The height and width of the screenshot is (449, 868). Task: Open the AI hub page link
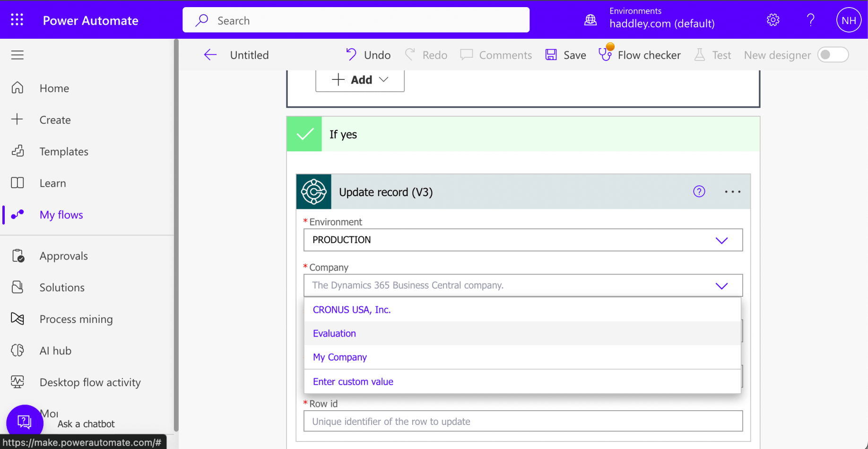point(55,351)
